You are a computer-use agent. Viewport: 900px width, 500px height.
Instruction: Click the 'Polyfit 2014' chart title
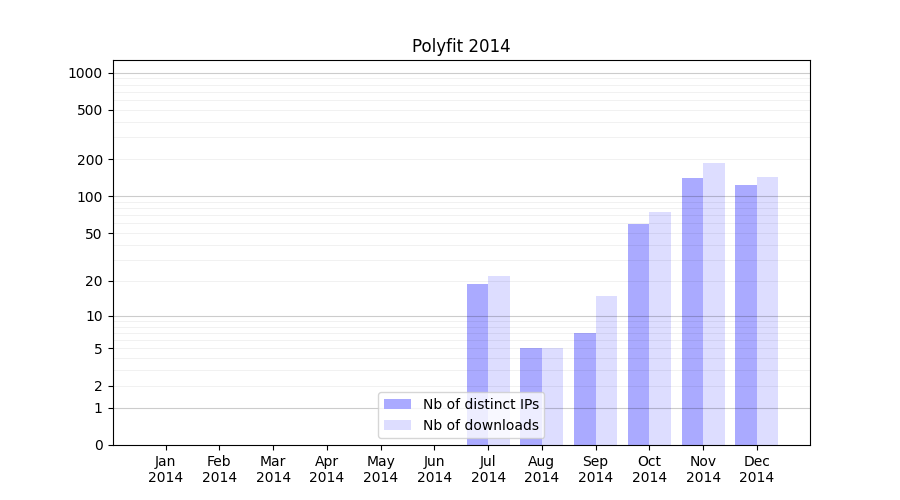[x=461, y=46]
